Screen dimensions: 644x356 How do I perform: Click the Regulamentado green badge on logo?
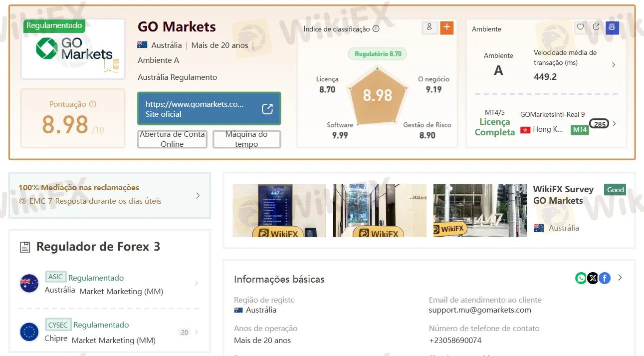click(x=54, y=25)
